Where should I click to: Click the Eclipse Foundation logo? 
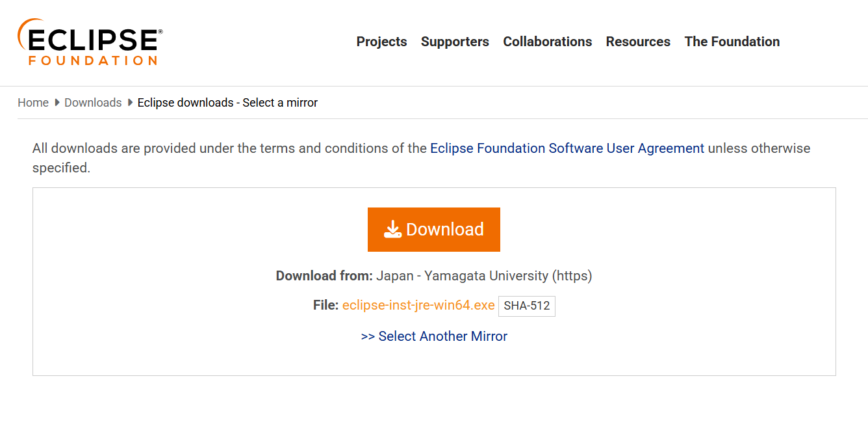(x=90, y=42)
